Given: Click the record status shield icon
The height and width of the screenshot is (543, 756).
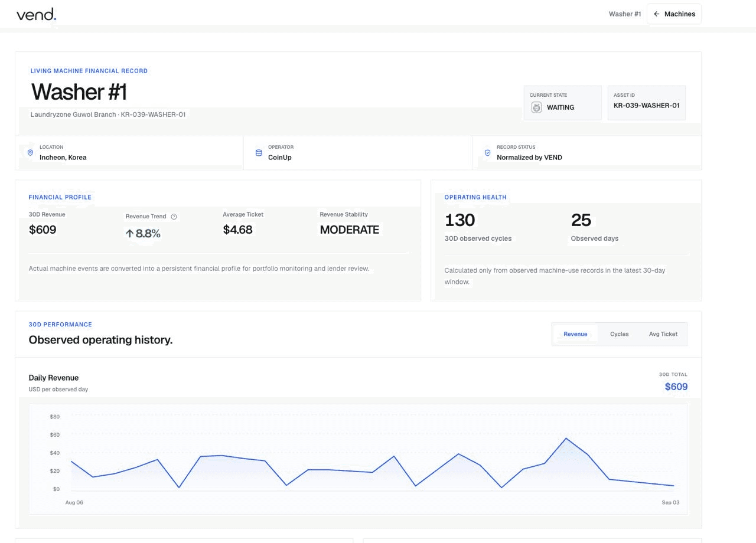Looking at the screenshot, I should [487, 152].
